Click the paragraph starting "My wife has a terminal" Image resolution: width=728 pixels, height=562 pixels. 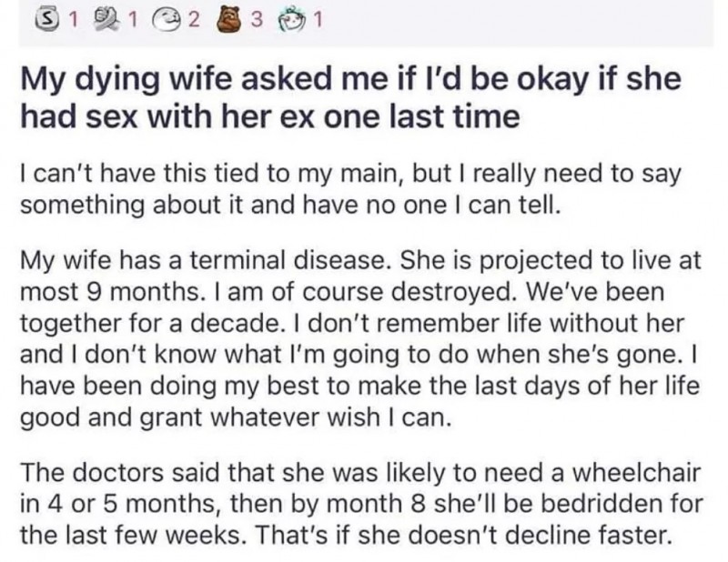click(x=360, y=339)
